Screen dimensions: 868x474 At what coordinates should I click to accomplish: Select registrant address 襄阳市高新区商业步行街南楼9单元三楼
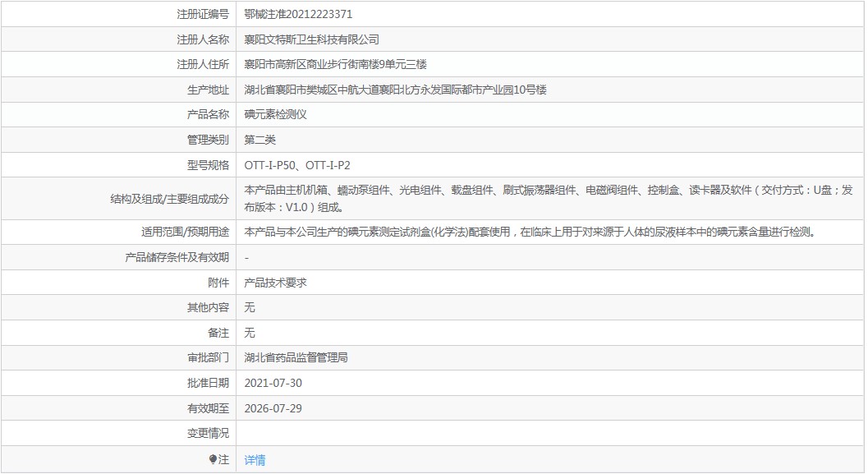pos(336,64)
